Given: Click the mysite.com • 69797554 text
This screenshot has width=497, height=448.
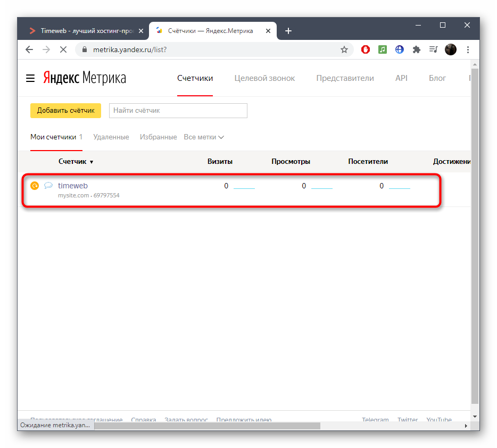Looking at the screenshot, I should (x=89, y=195).
